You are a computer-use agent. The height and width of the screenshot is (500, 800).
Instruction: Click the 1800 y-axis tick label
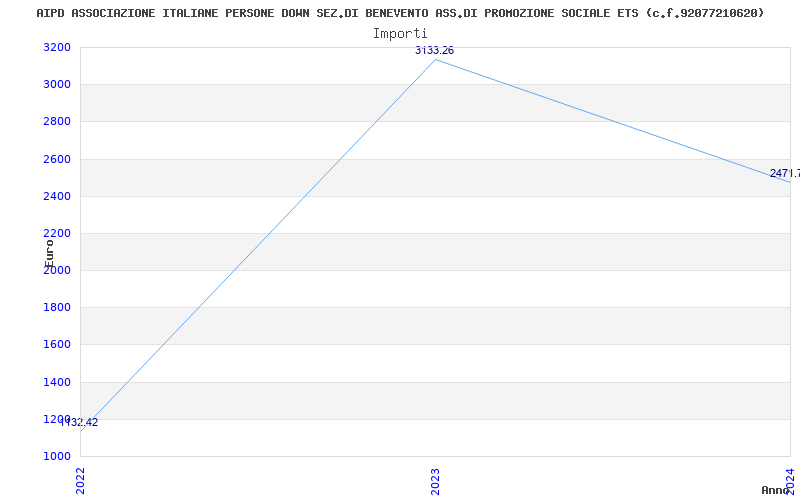tap(57, 308)
